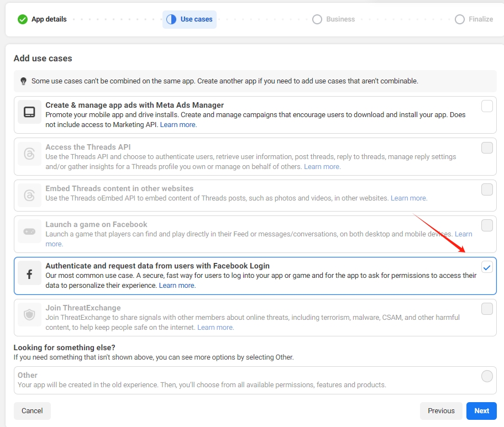The width and height of the screenshot is (504, 427).
Task: Uncheck the Facebook Login use case checkbox
Action: tap(487, 267)
